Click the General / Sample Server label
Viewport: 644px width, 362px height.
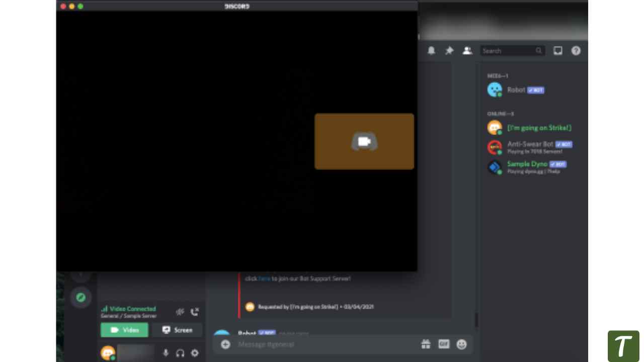(129, 316)
